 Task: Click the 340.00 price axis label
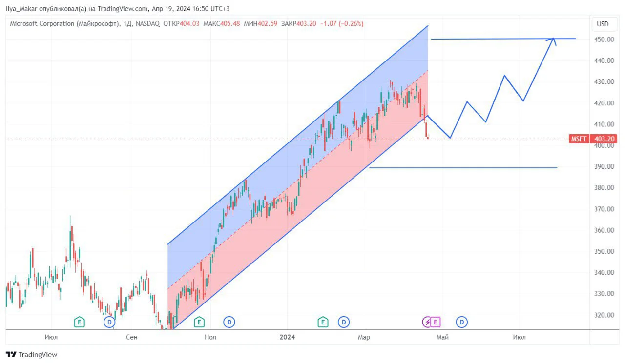[x=604, y=272]
